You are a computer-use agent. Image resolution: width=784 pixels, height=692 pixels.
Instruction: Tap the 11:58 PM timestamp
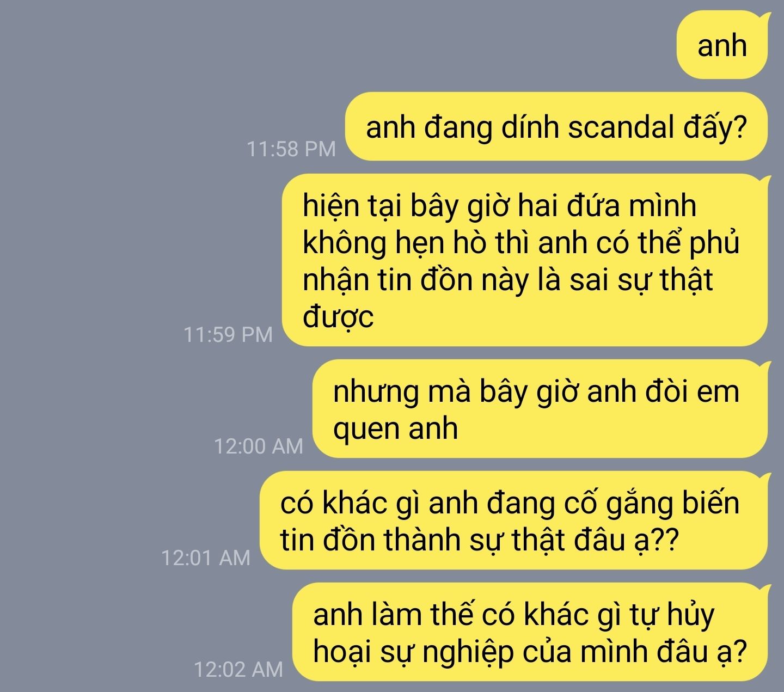pos(291,149)
